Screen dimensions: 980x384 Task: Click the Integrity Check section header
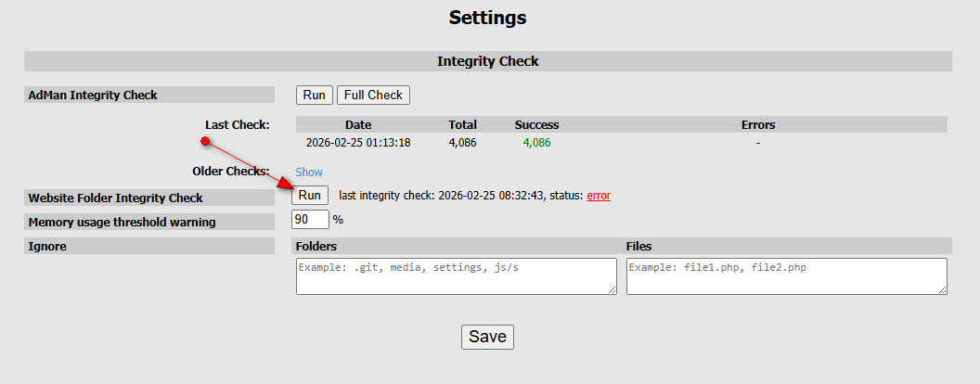click(x=488, y=61)
